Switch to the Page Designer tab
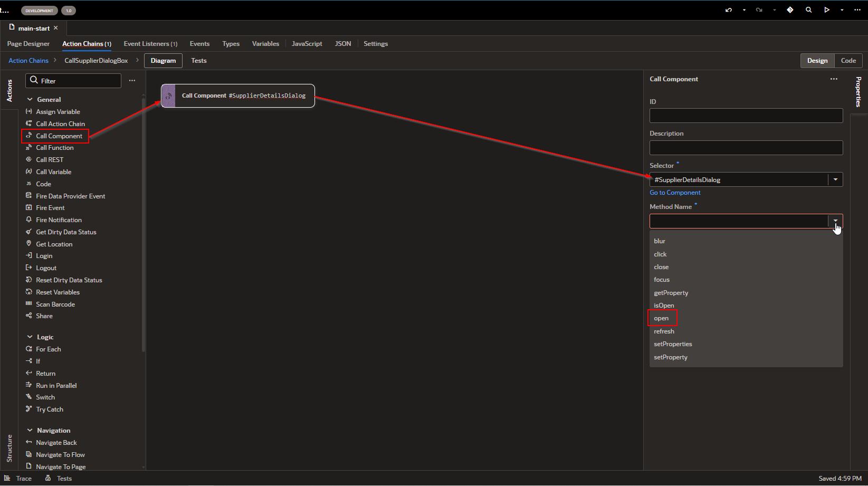 (28, 44)
